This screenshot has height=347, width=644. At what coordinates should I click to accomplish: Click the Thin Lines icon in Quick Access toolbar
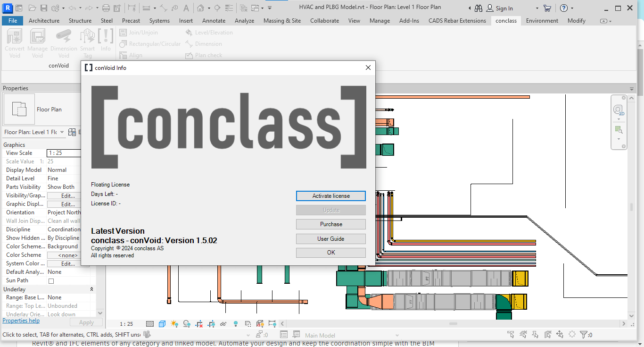(229, 8)
